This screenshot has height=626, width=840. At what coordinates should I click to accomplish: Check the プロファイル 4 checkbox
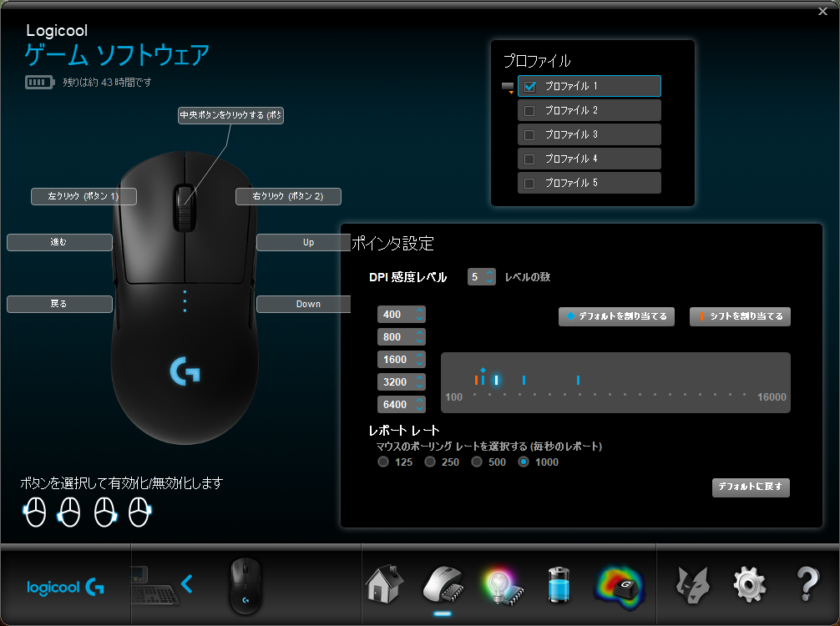click(529, 159)
